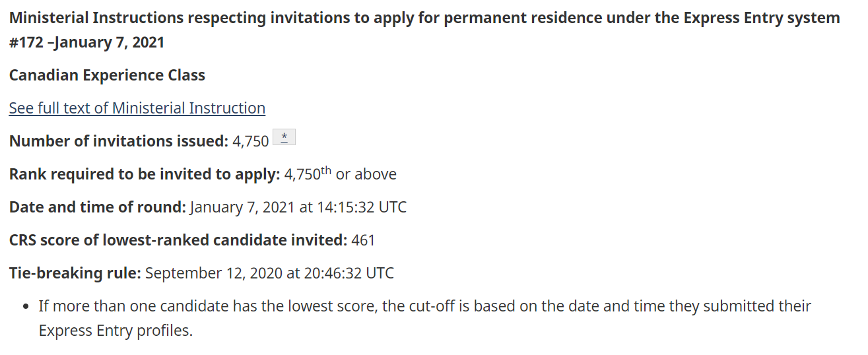Select the Rank required to be invited label

coord(145,174)
